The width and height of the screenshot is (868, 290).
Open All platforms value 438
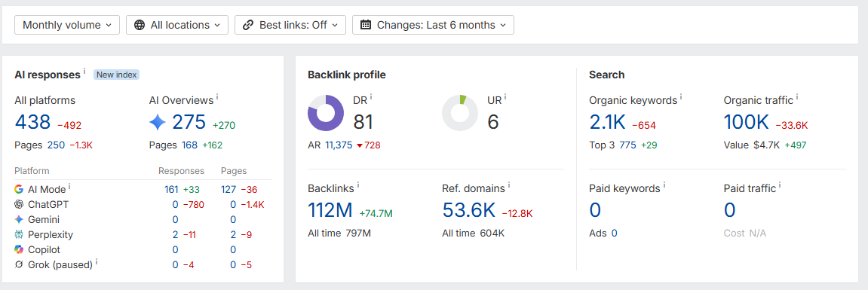tap(32, 122)
